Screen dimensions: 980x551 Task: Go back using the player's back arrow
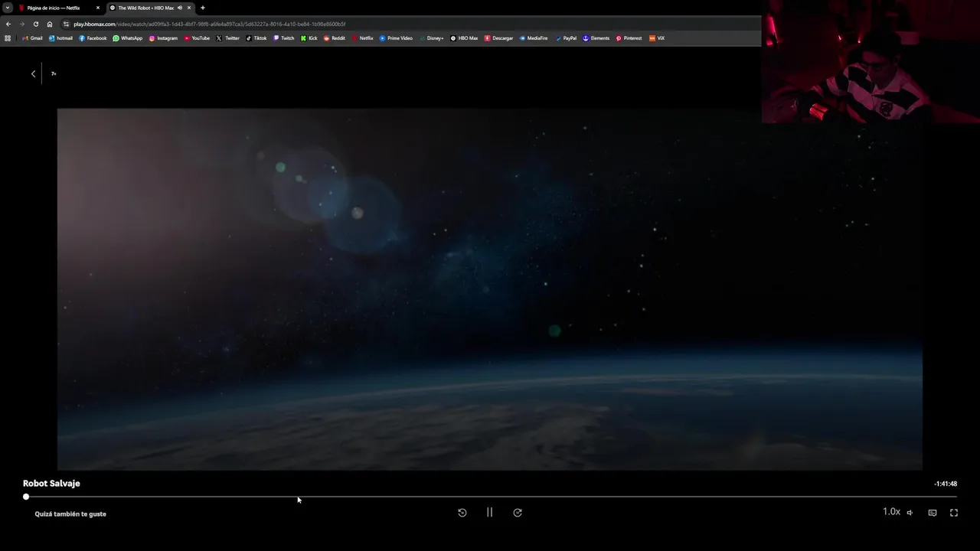[x=33, y=73]
